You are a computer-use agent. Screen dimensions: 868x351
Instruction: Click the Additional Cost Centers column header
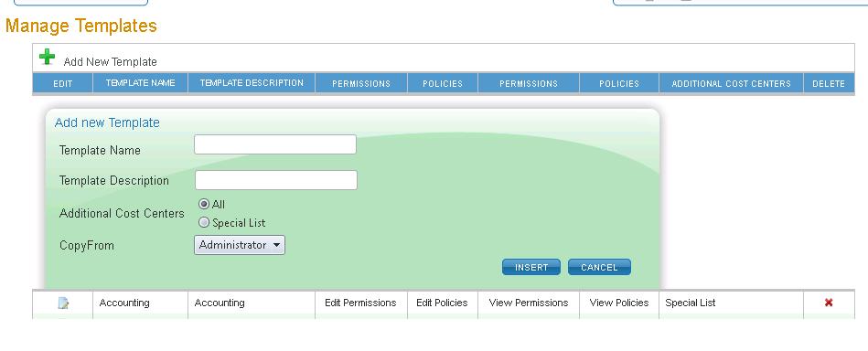pyautogui.click(x=732, y=83)
